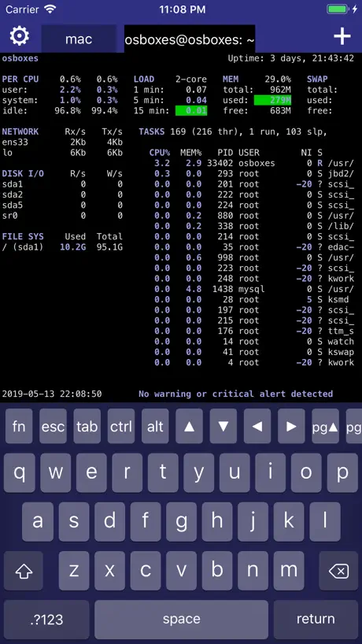Viewport: 362px width, 644px height.
Task: Open settings with the gear icon
Action: 20,36
